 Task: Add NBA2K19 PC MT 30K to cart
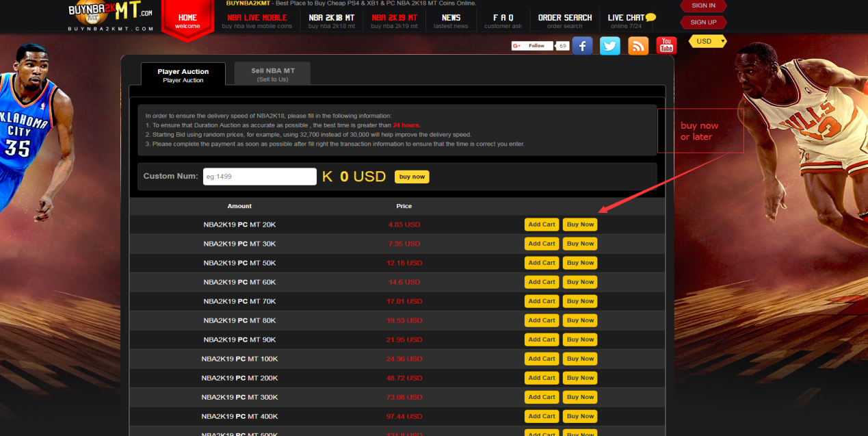coord(542,244)
